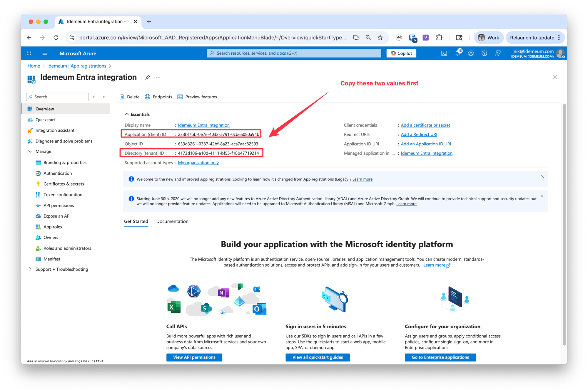Reload the page with browser refresh icon
Viewport: 588px width, 392px height.
coord(56,38)
